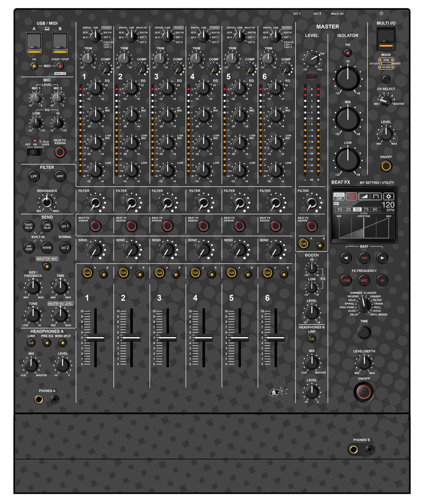Click channel 1 CUE B button
This screenshot has width=424, height=504.
tap(104, 274)
